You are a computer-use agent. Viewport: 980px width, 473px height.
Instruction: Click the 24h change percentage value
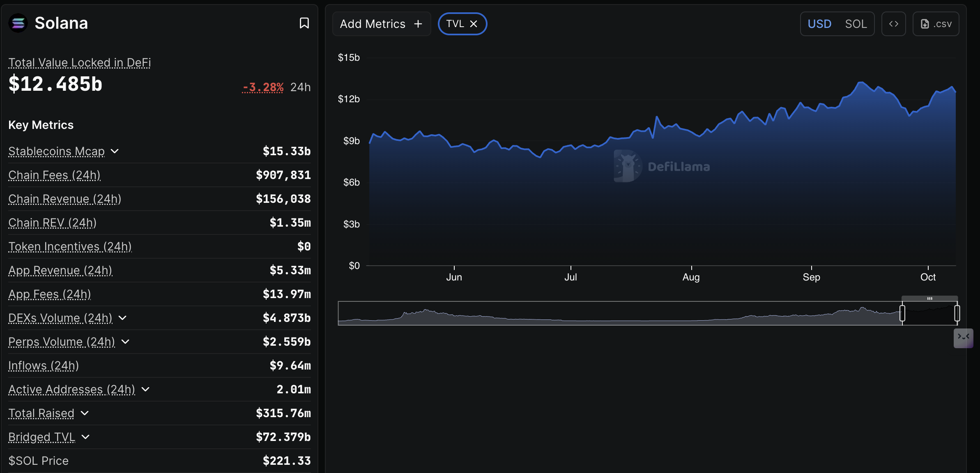point(263,87)
